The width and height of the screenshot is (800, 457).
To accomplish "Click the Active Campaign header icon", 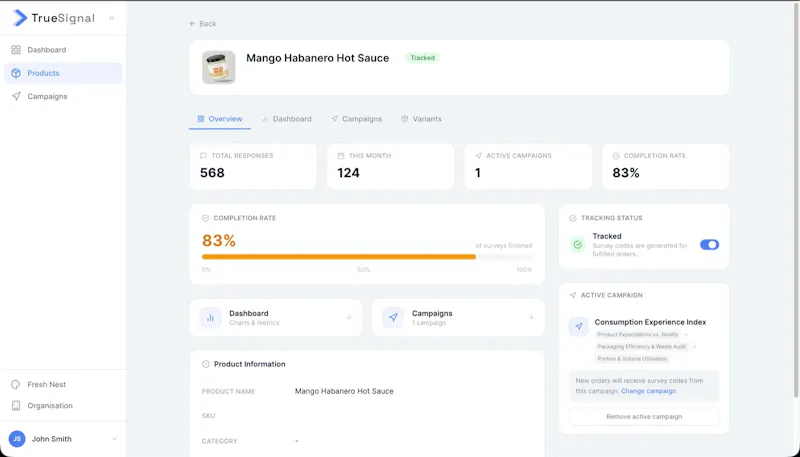I will 572,295.
